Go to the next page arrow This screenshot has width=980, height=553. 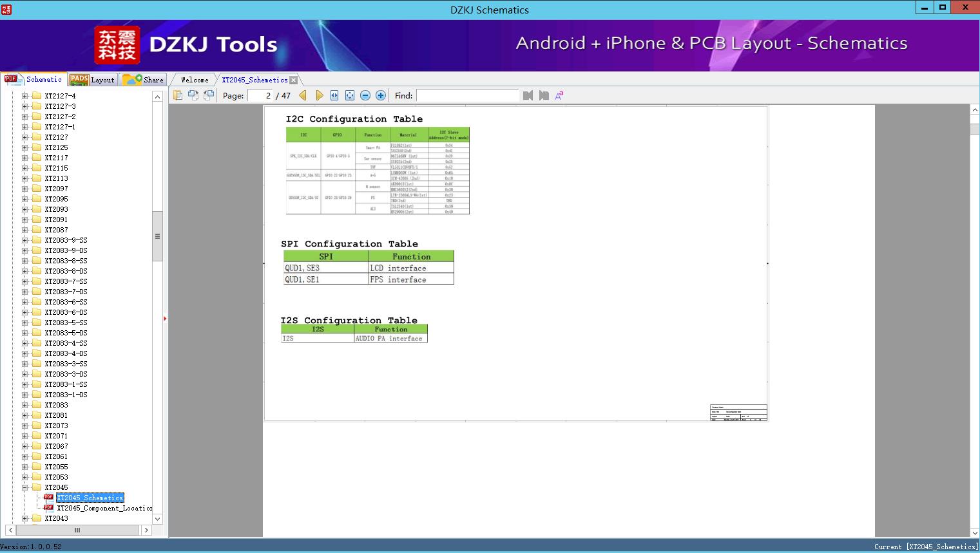(319, 95)
